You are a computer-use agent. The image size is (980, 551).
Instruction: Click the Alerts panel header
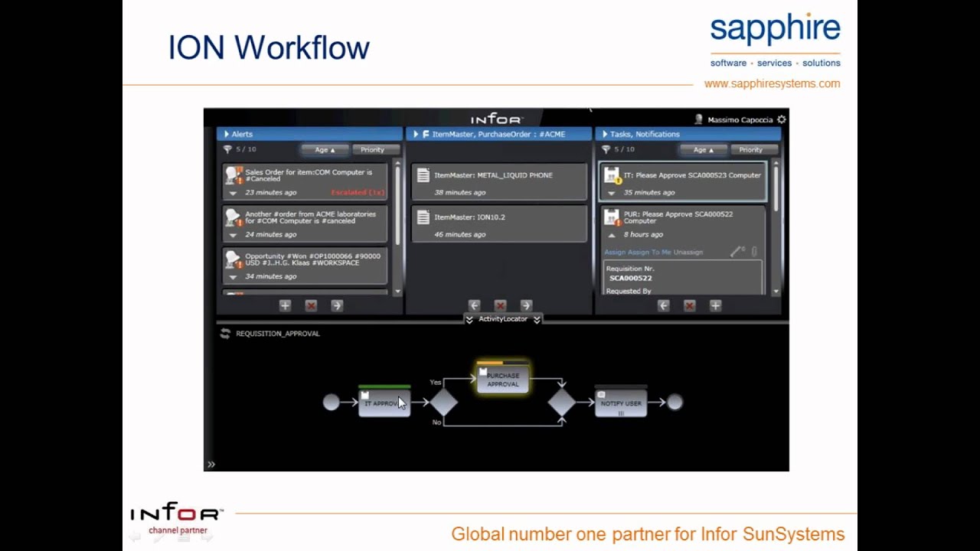pos(310,134)
